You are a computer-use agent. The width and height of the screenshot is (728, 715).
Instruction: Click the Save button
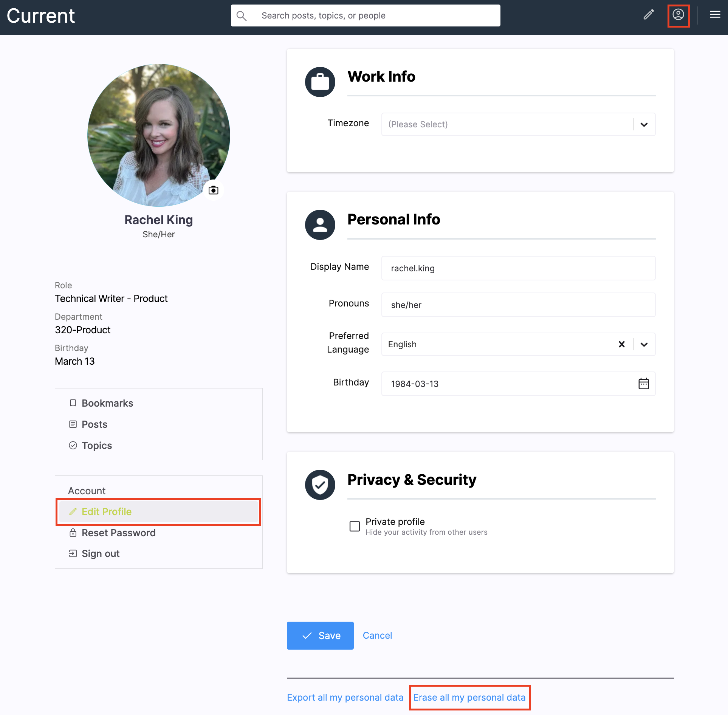coord(320,636)
